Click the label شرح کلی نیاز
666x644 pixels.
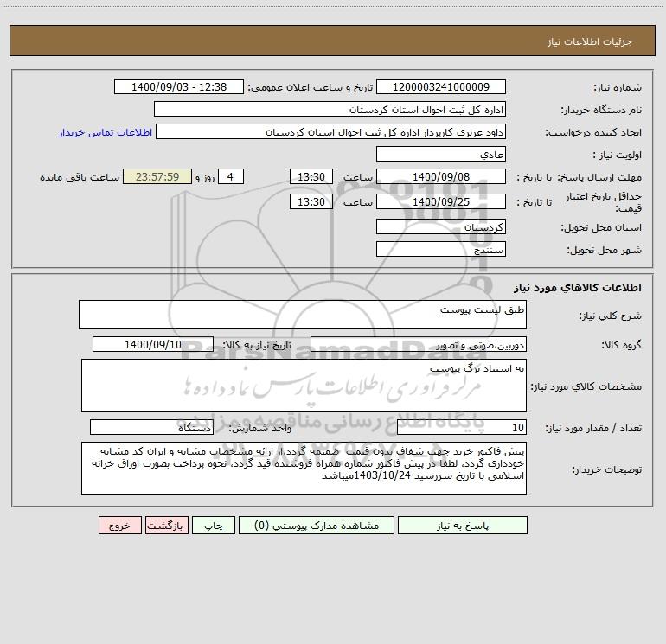(611, 316)
